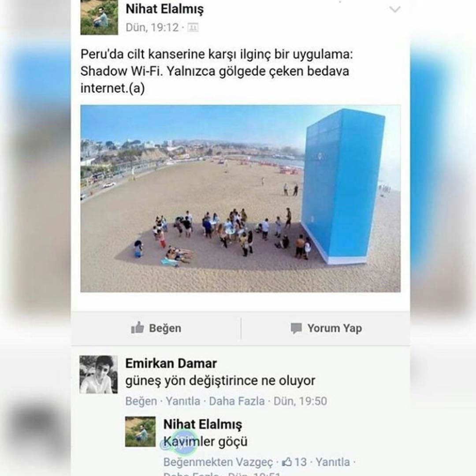Tap Yorum Yap to comment
The image size is (476, 476).
(326, 328)
